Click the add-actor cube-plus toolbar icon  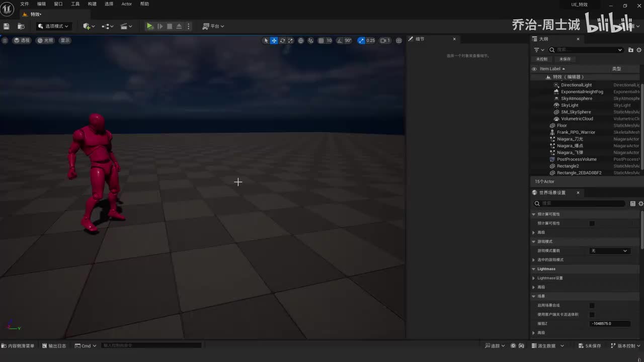point(89,26)
